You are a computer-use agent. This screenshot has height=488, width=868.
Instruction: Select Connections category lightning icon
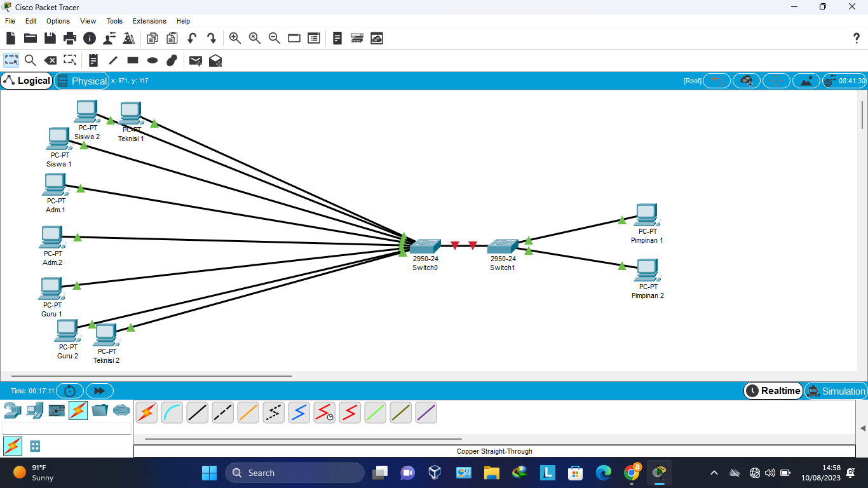click(x=78, y=410)
